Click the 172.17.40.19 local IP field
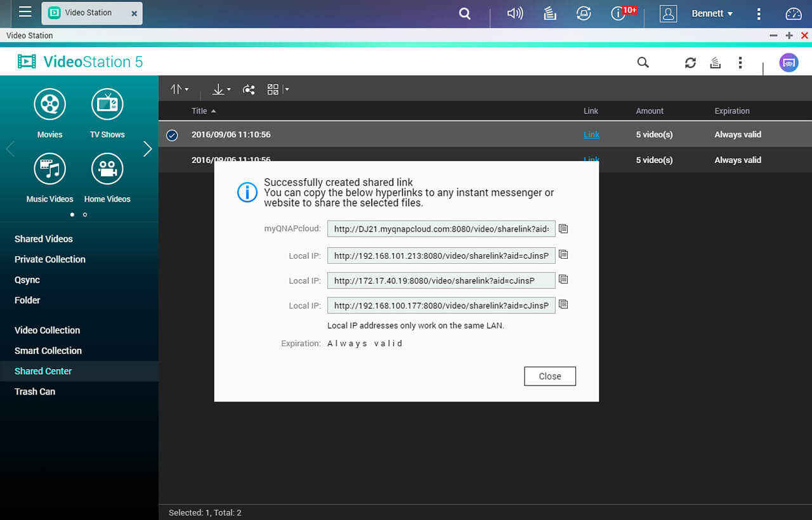 click(441, 280)
